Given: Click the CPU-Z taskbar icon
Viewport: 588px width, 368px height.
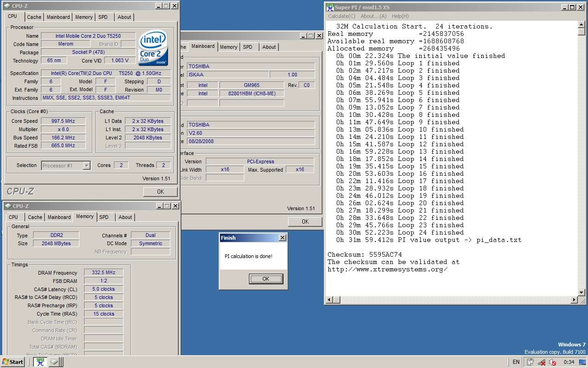Looking at the screenshot, I should (55, 362).
